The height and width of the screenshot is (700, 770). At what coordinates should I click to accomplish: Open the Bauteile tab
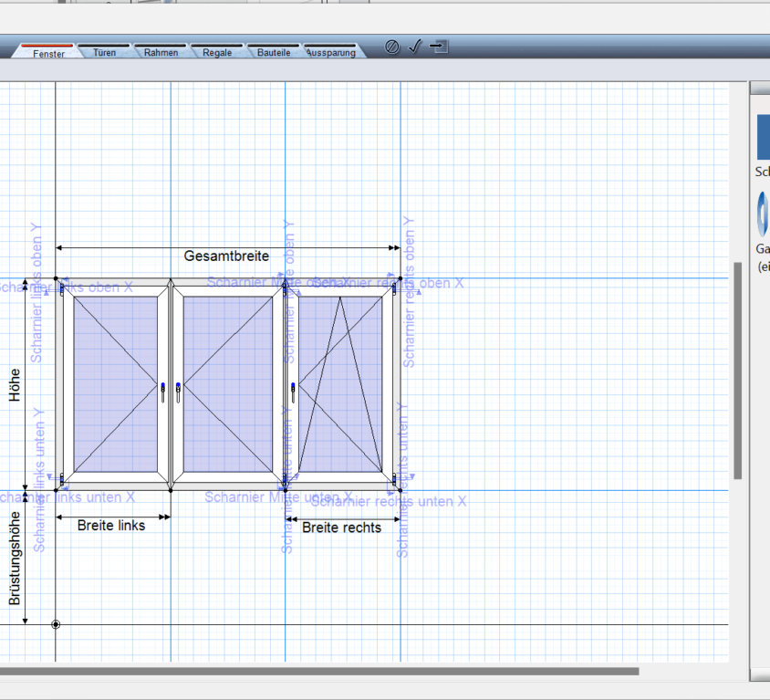click(274, 52)
